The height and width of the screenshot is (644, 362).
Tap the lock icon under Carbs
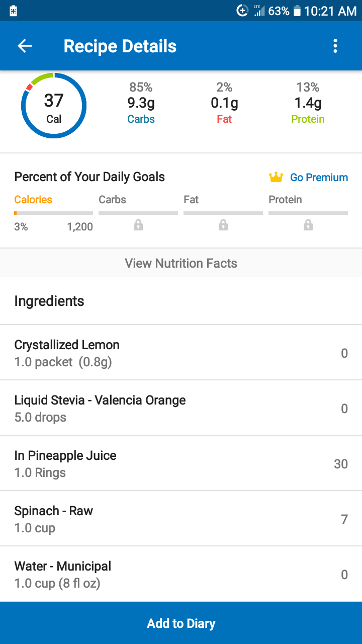[138, 225]
